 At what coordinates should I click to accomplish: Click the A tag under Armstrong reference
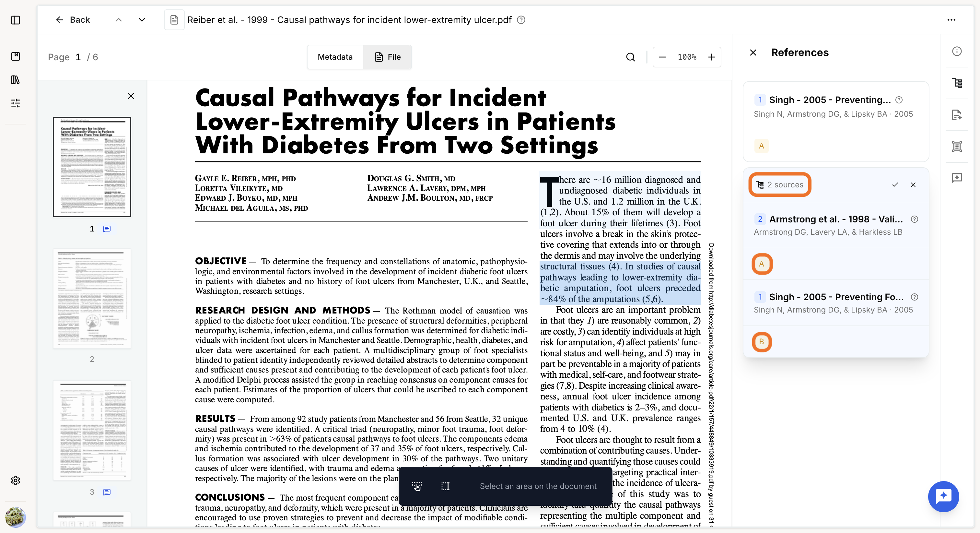point(762,264)
